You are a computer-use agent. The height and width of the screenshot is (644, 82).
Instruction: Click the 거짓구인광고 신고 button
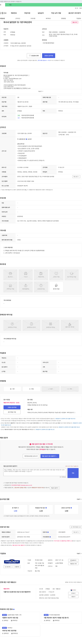[76, 527]
